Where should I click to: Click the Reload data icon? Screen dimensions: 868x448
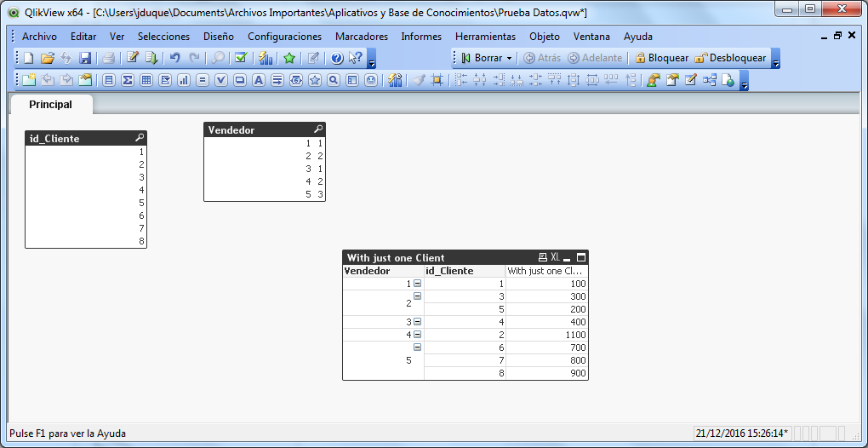click(151, 58)
